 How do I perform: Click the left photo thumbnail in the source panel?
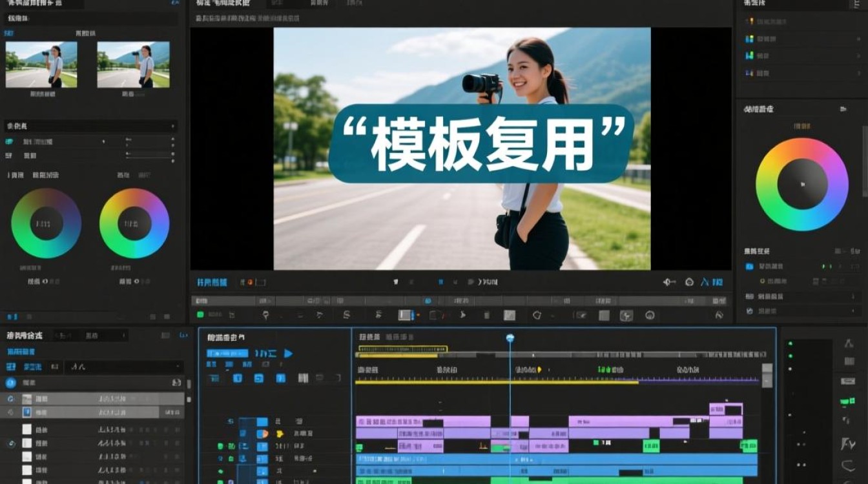41,65
